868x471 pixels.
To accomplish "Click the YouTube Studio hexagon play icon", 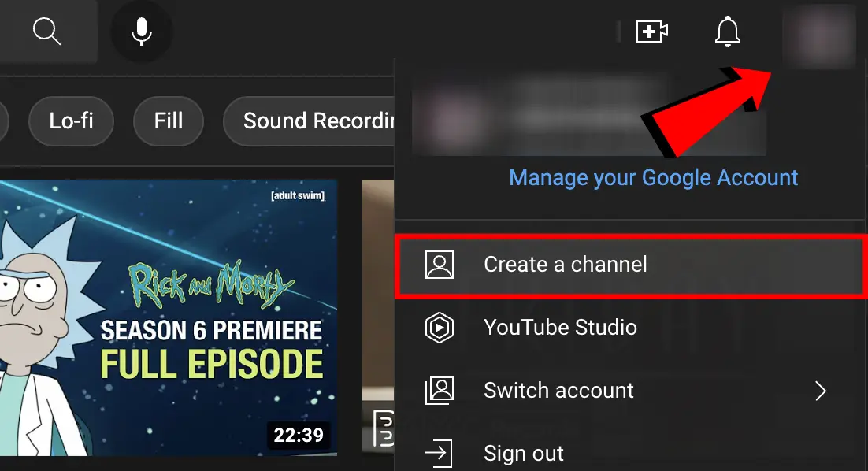I will (440, 328).
